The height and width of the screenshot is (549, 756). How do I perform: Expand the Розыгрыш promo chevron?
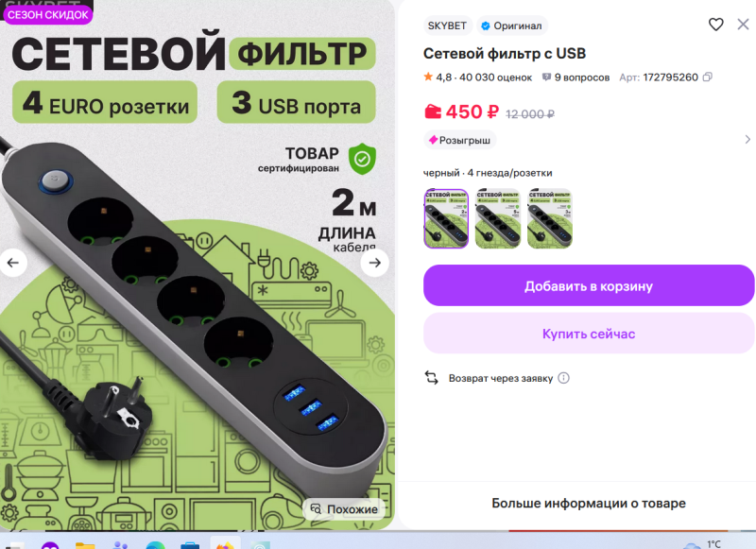pos(747,140)
